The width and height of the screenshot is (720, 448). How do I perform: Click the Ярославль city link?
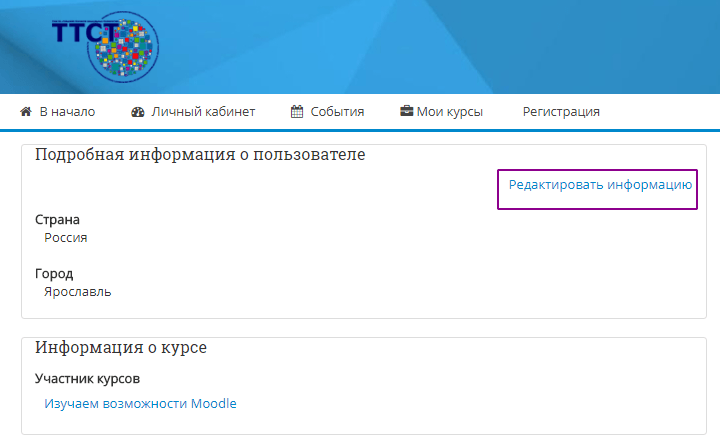coord(78,292)
